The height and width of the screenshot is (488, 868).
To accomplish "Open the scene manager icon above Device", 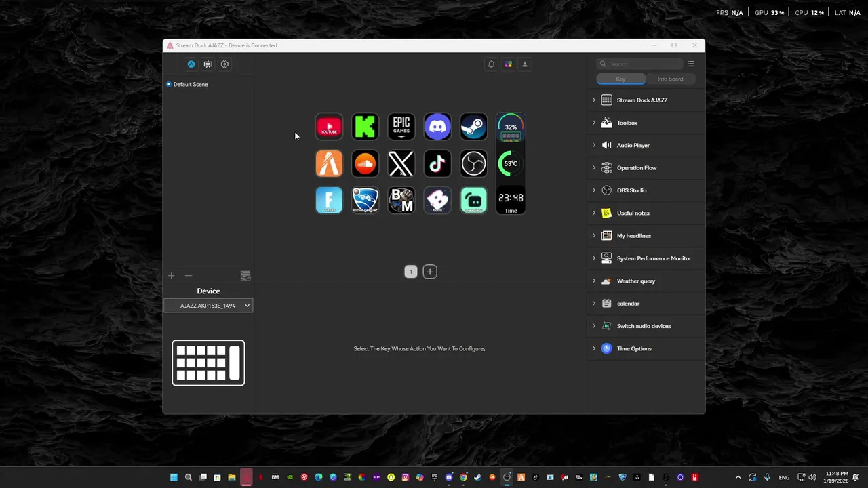I will pos(245,276).
